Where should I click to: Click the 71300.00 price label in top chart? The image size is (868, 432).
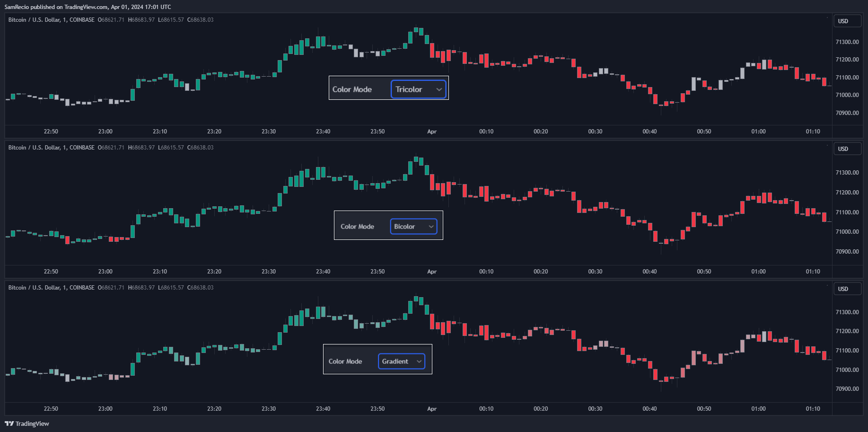847,42
